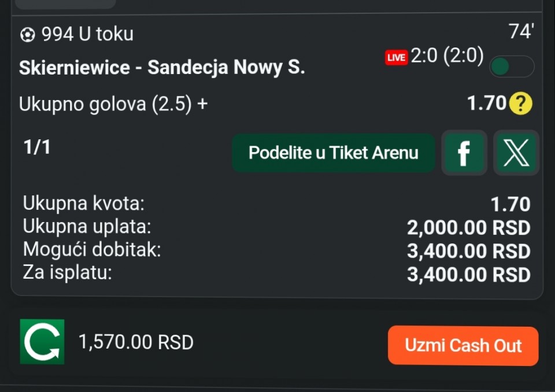Click the 994 U toku status label
Image resolution: width=555 pixels, height=392 pixels.
[x=87, y=35]
